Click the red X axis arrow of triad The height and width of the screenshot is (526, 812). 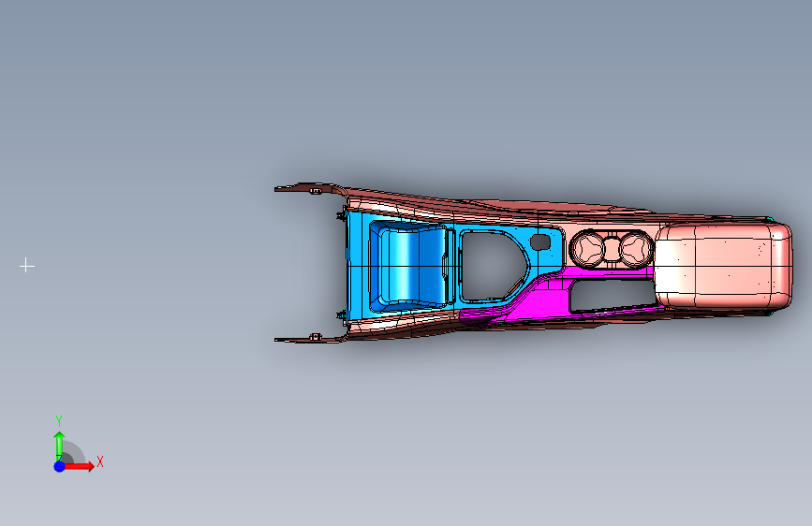click(x=79, y=466)
